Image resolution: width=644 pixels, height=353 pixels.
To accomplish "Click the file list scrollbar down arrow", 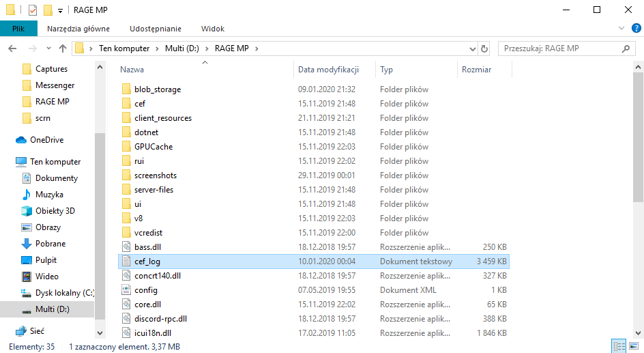I will [x=639, y=333].
